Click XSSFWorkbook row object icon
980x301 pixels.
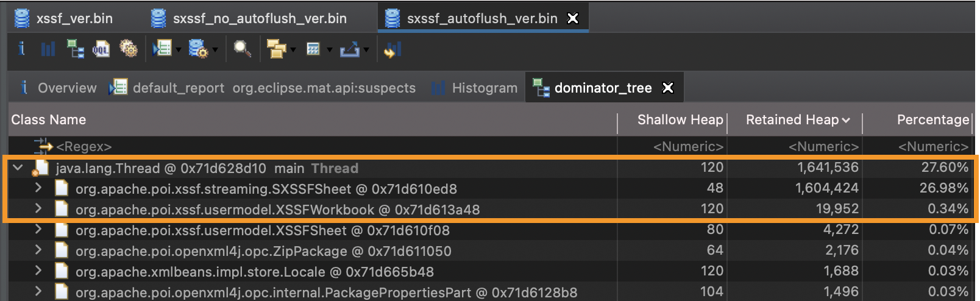click(62, 209)
